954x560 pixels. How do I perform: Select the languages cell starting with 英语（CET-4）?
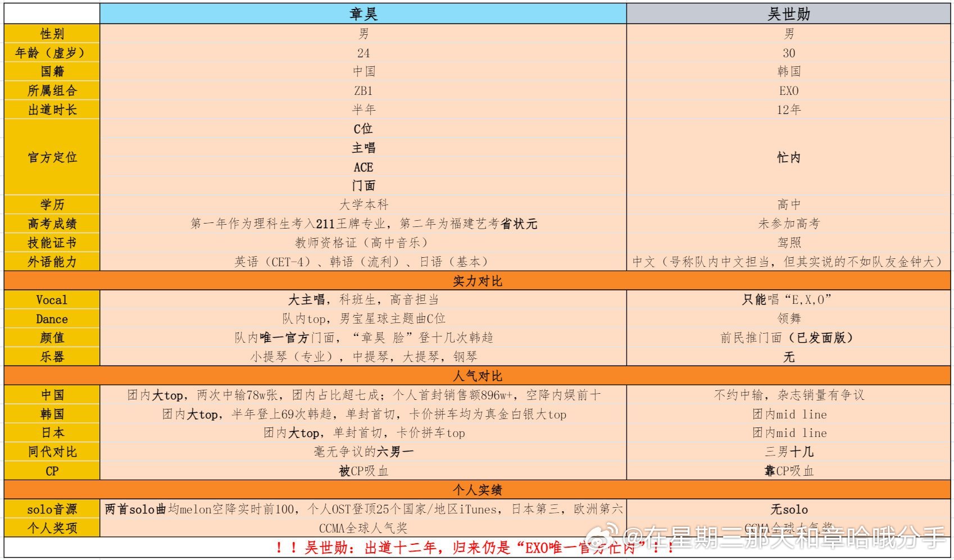[363, 262]
